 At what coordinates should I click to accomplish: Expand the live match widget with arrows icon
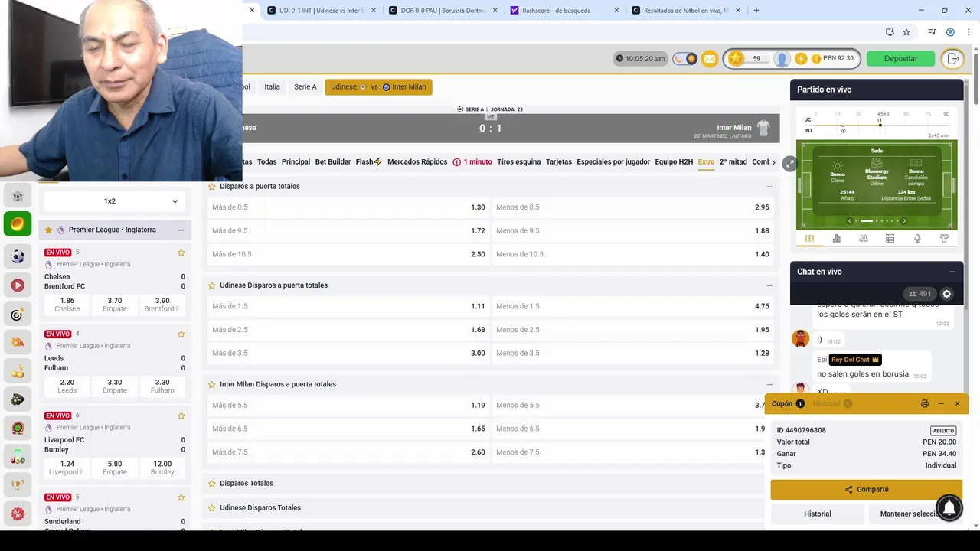tap(789, 164)
